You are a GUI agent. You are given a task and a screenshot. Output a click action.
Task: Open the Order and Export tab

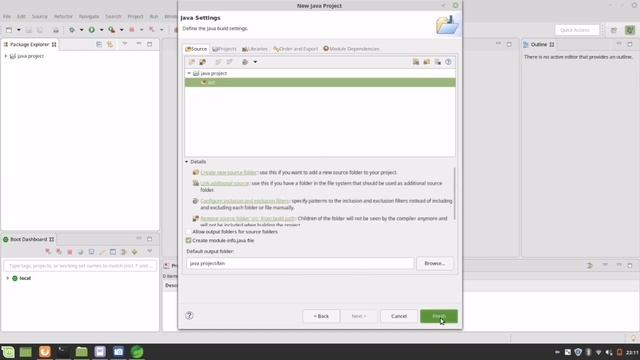coord(296,49)
